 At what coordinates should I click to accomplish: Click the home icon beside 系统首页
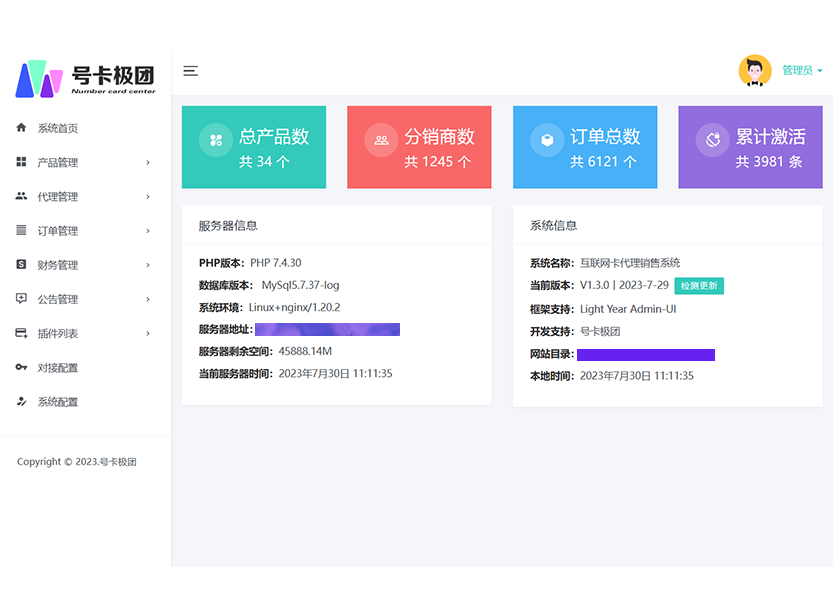point(21,128)
